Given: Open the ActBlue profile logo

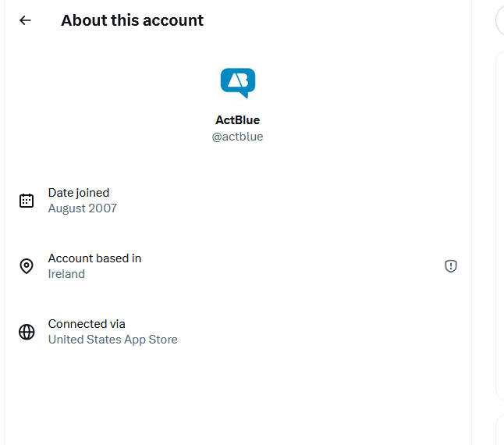Looking at the screenshot, I should (238, 84).
